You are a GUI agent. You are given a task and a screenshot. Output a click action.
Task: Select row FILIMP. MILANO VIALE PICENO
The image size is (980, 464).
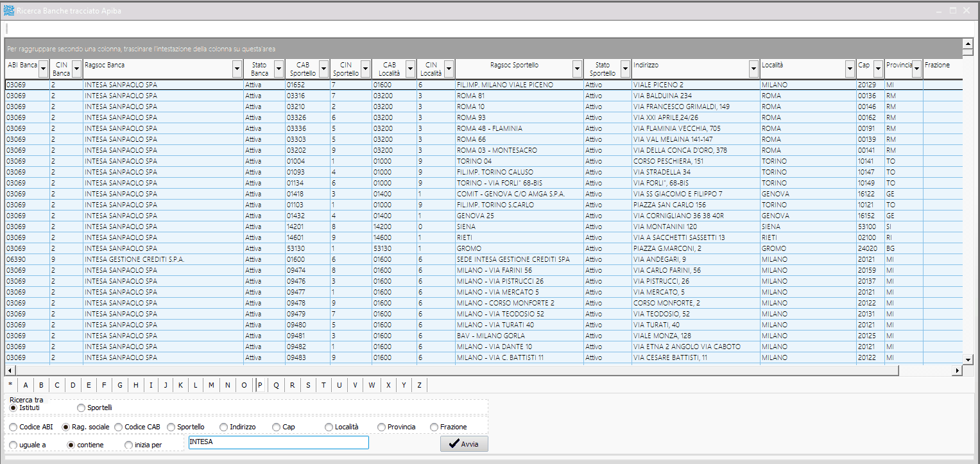coord(483,85)
